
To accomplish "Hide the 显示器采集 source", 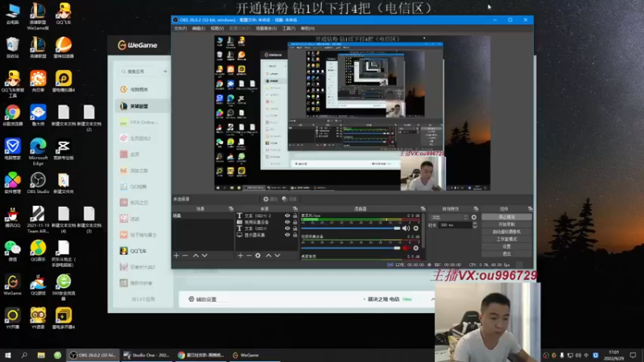I will tap(287, 235).
